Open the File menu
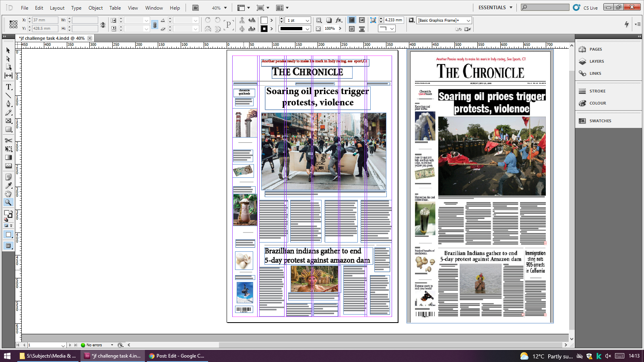 point(25,8)
